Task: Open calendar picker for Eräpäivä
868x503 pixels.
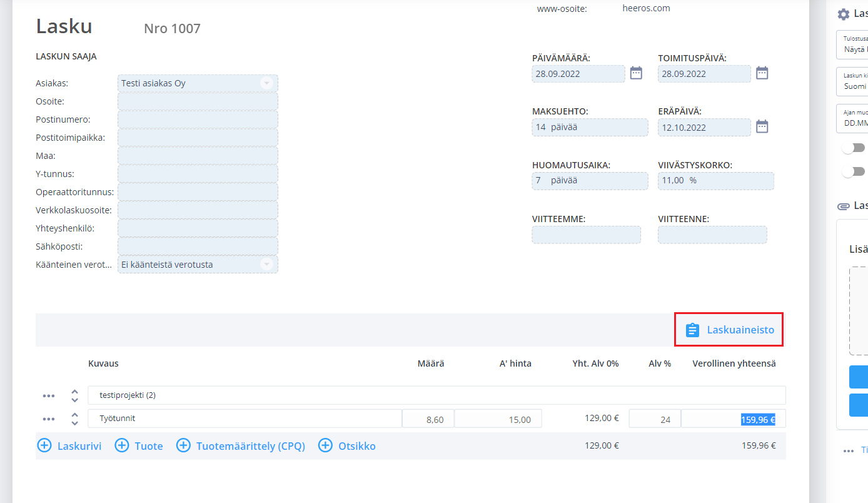Action: 762,127
